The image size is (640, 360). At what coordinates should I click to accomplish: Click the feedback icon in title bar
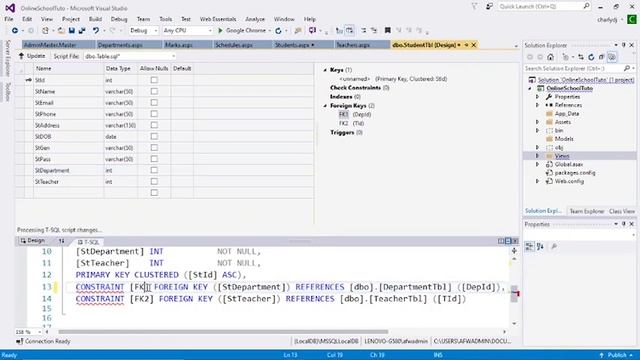[x=489, y=7]
